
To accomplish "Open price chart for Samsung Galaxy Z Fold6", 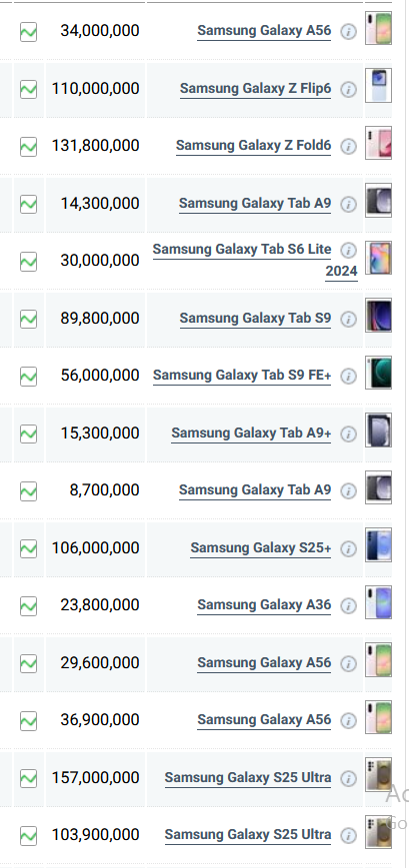I will click(x=28, y=147).
